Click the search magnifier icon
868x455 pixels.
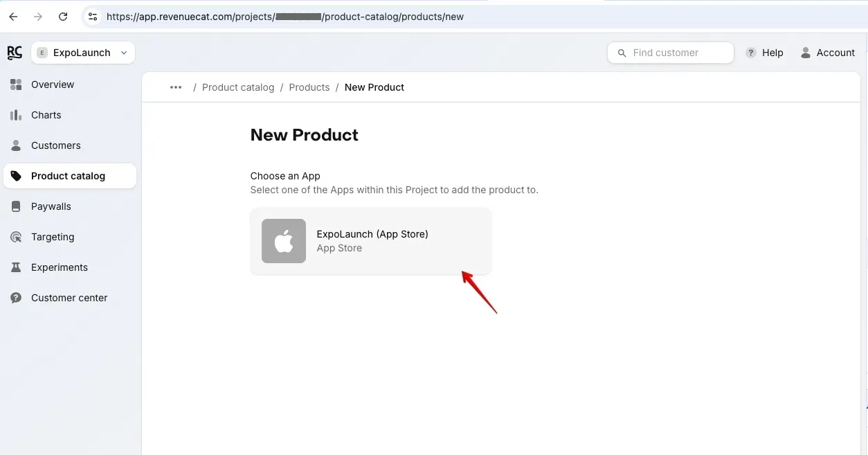[621, 53]
